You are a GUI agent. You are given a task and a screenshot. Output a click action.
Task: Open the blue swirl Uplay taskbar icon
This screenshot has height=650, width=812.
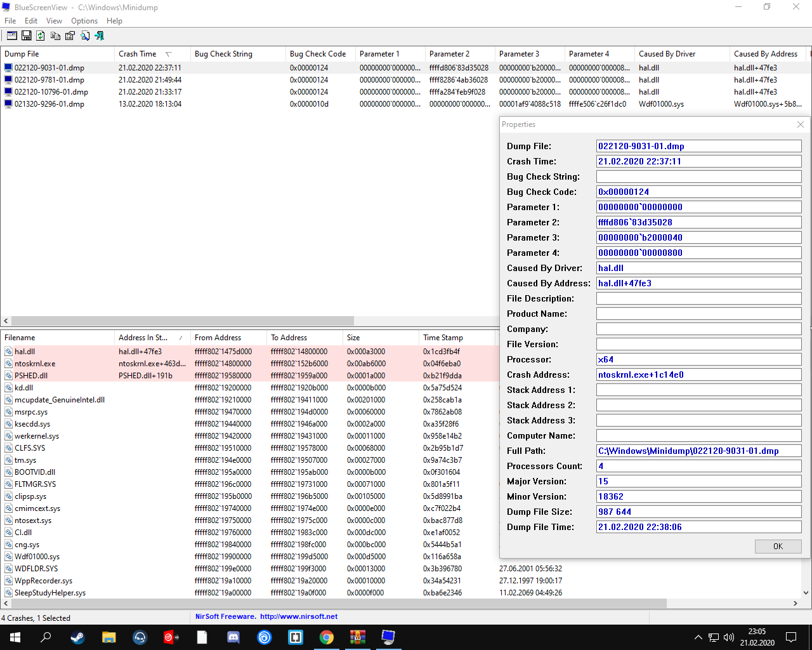[265, 637]
